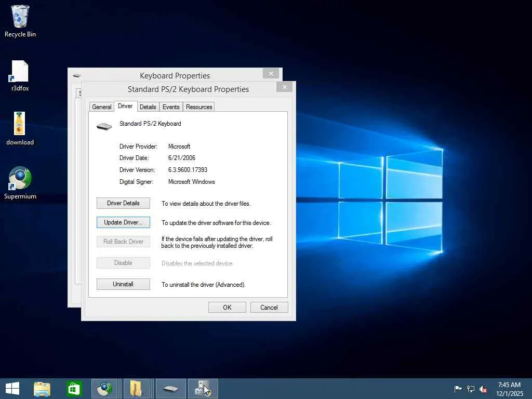This screenshot has height=399, width=532.
Task: Click the Digital Signer value Microsoft Windows
Action: coord(191,182)
